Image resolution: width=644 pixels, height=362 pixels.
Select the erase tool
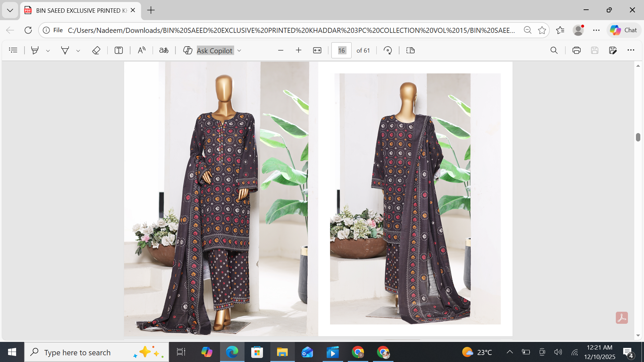(x=96, y=50)
